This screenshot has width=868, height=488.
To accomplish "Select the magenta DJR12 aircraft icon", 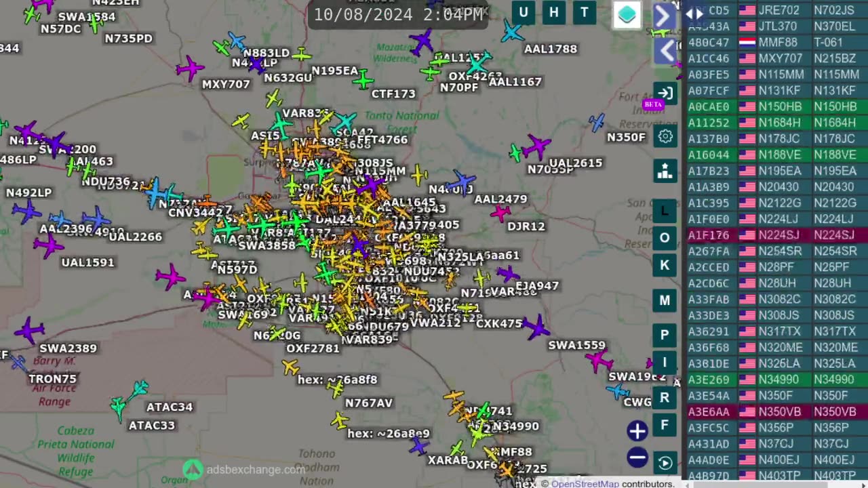I will [x=500, y=213].
